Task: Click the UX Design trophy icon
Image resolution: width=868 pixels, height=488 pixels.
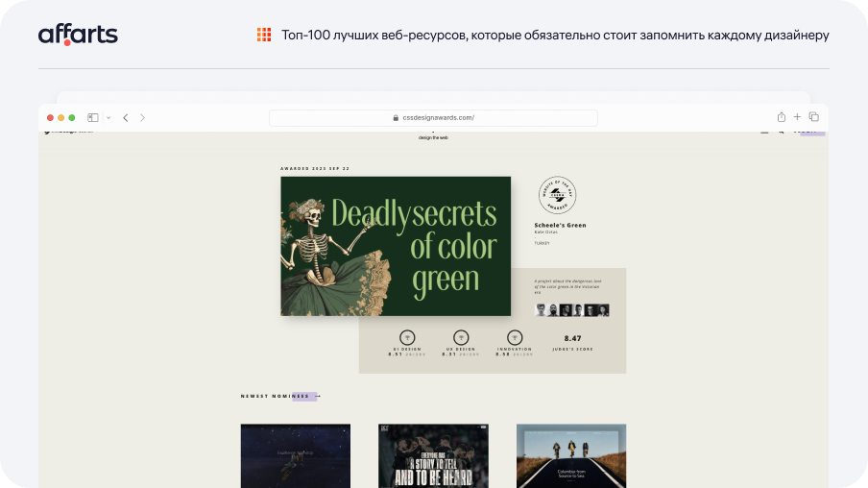Action: (461, 337)
